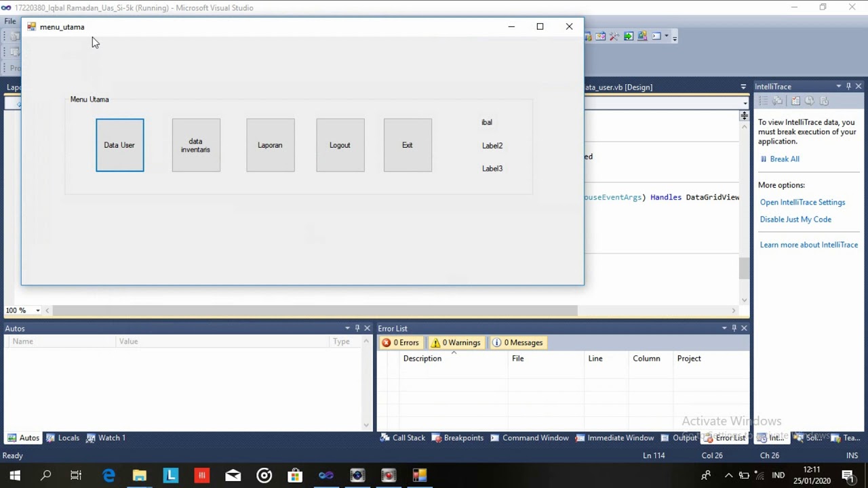Image resolution: width=868 pixels, height=488 pixels.
Task: Switch to the Breakpoints tab
Action: [458, 438]
